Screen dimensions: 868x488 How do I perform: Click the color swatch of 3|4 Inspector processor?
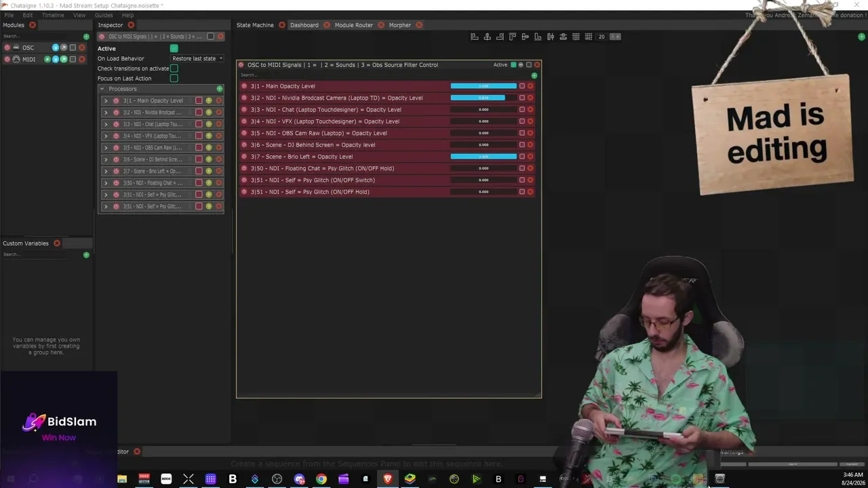pyautogui.click(x=199, y=136)
